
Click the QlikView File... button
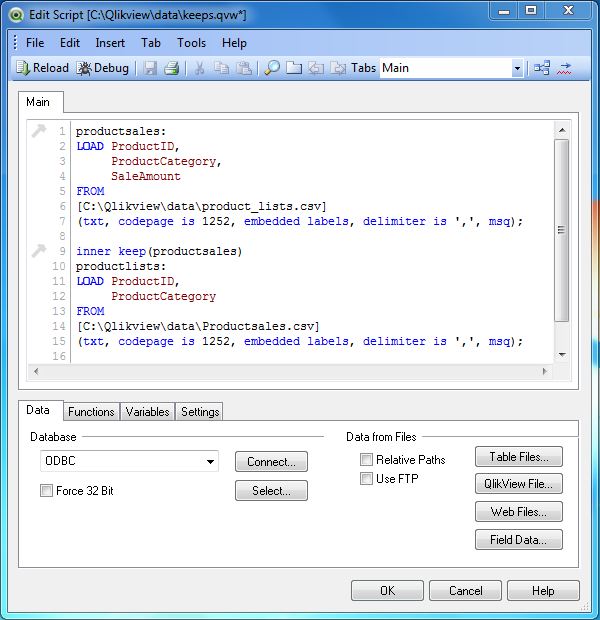(519, 484)
